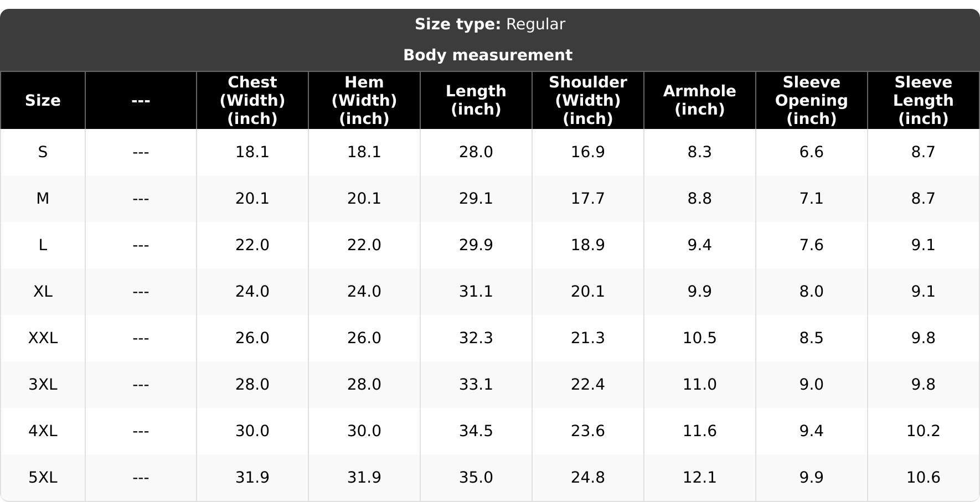This screenshot has width=980, height=502.
Task: Click the Size type Regular heading
Action: (490, 24)
